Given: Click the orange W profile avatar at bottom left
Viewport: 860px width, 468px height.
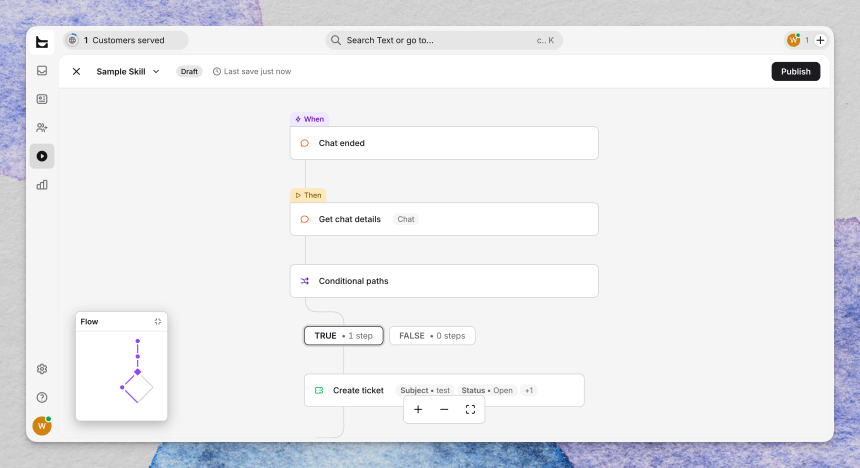Looking at the screenshot, I should click(x=42, y=426).
